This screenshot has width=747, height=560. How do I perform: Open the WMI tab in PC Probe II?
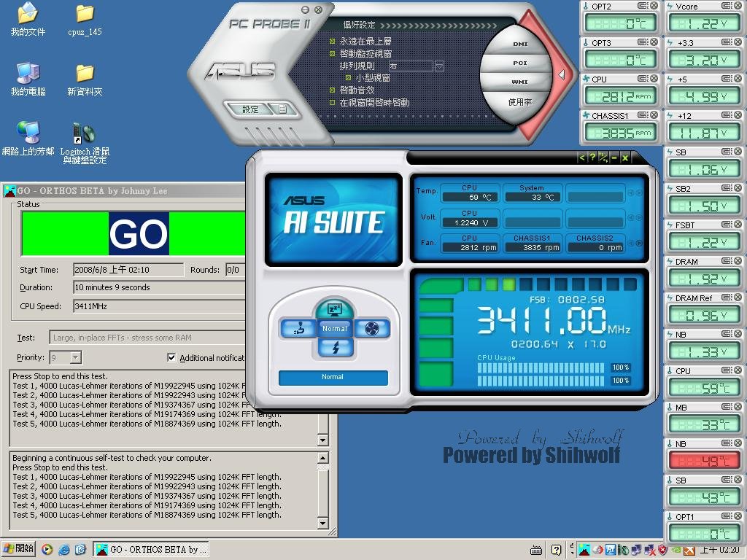(x=519, y=82)
